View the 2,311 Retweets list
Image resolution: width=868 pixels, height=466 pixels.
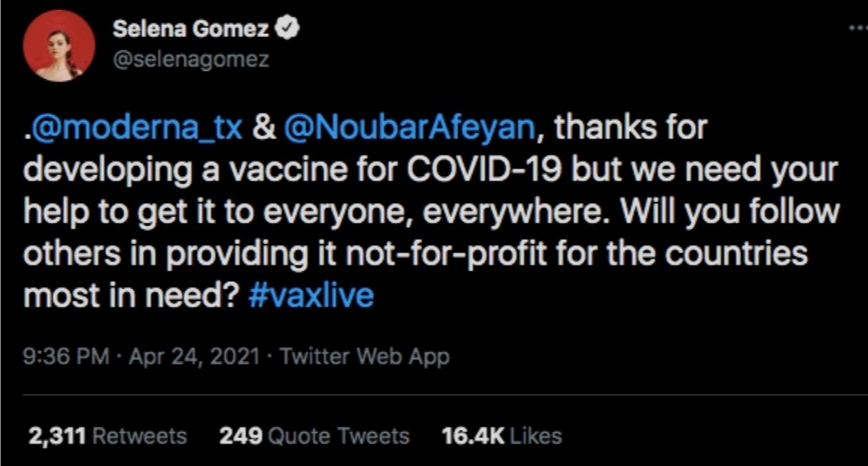pyautogui.click(x=108, y=436)
